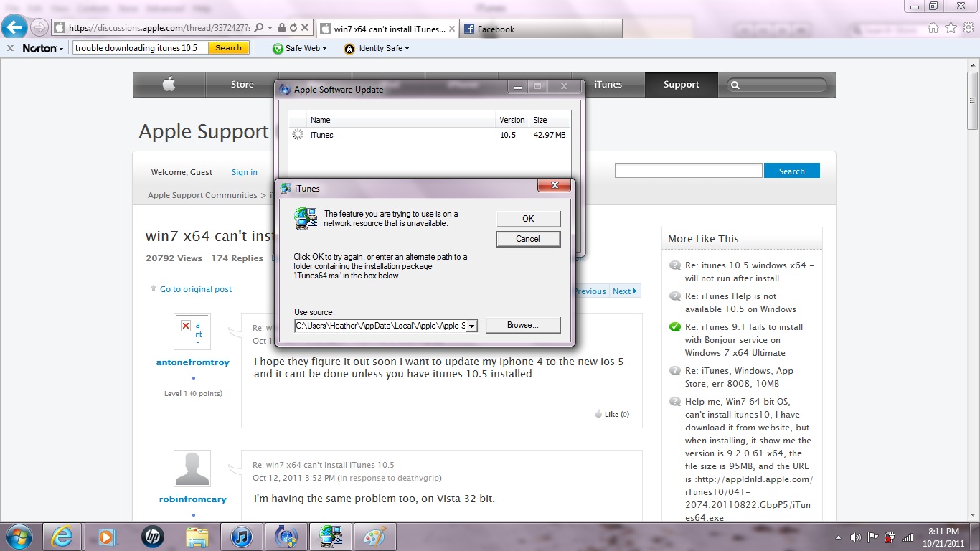The height and width of the screenshot is (551, 980).
Task: Click the Browse... button
Action: coord(523,325)
